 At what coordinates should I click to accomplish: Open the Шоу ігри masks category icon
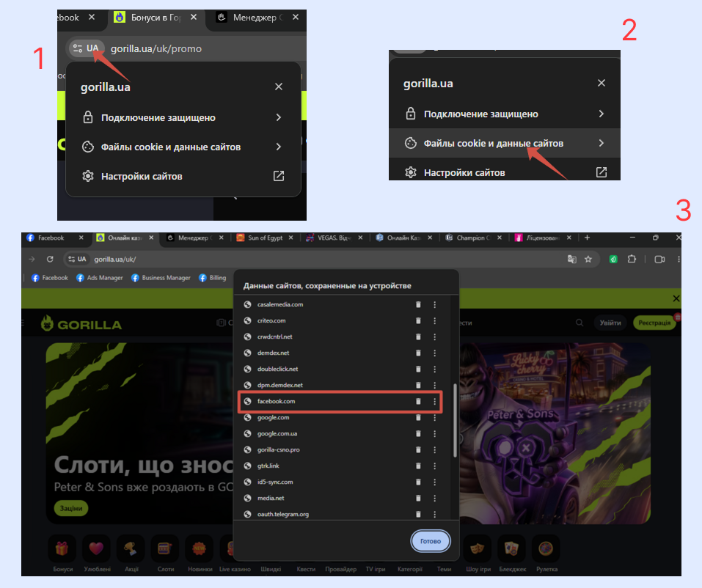pos(478,548)
